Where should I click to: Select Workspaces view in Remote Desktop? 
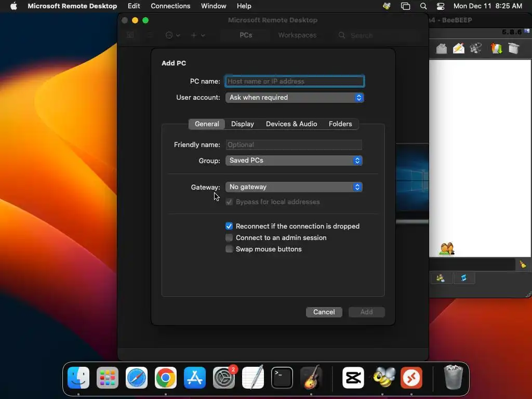click(x=297, y=35)
